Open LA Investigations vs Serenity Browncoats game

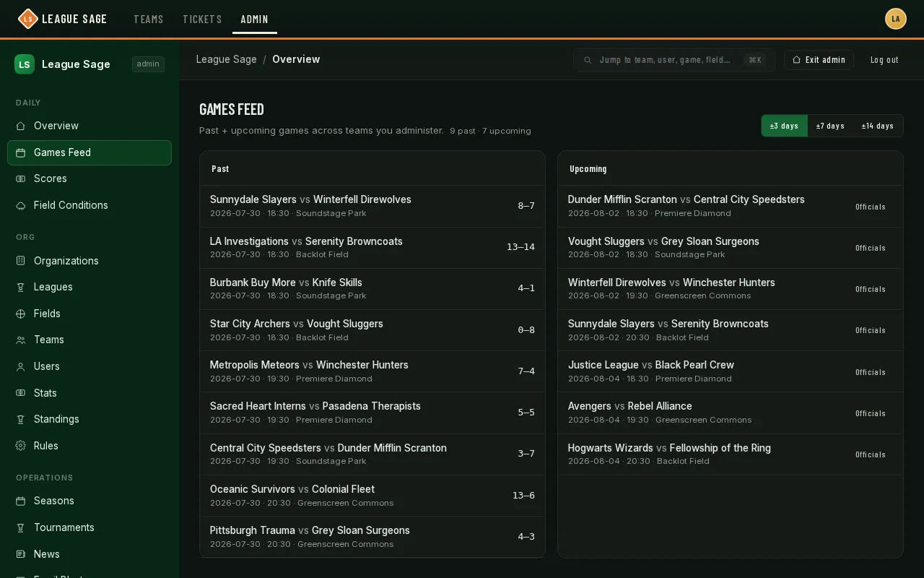click(372, 248)
